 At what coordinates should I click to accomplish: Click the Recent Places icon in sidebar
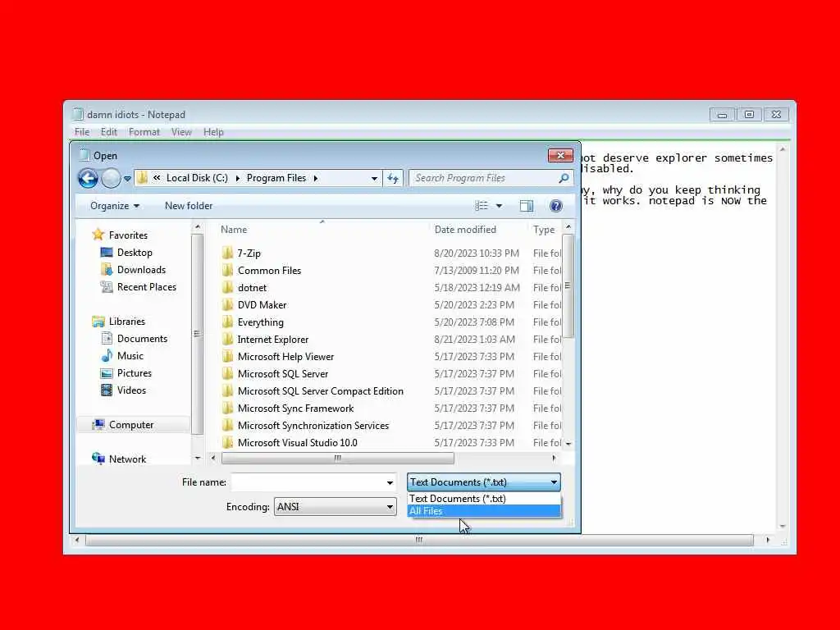[x=107, y=286]
